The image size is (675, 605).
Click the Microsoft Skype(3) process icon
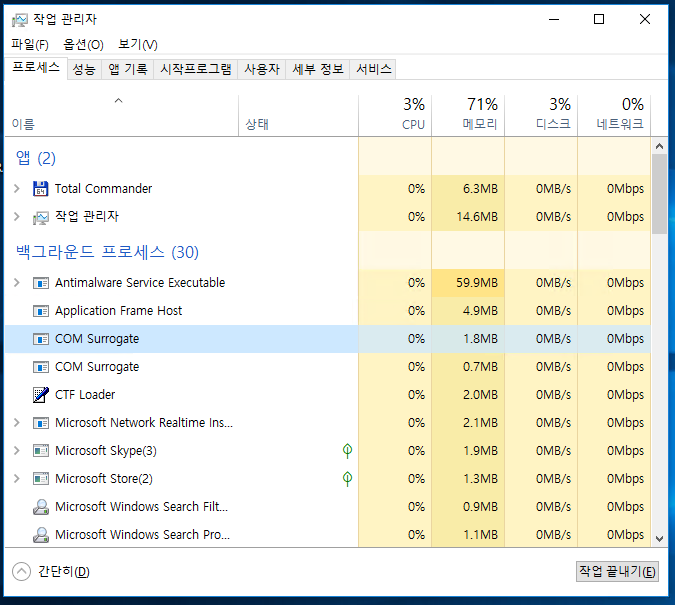(41, 451)
